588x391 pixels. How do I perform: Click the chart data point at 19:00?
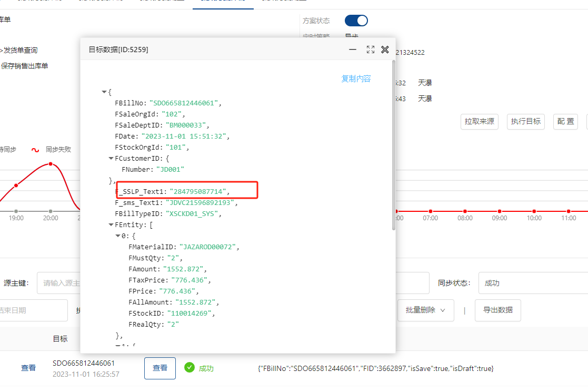pos(16,185)
